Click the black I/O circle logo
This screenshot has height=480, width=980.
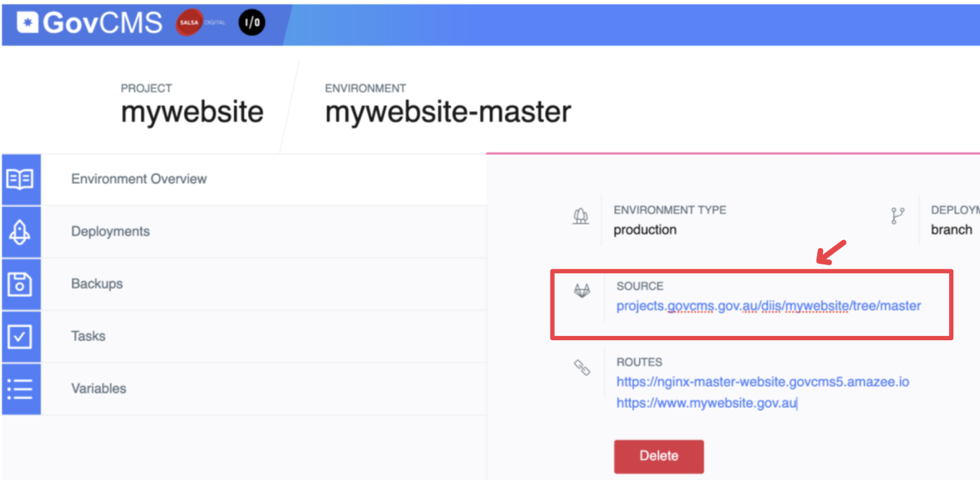click(251, 23)
